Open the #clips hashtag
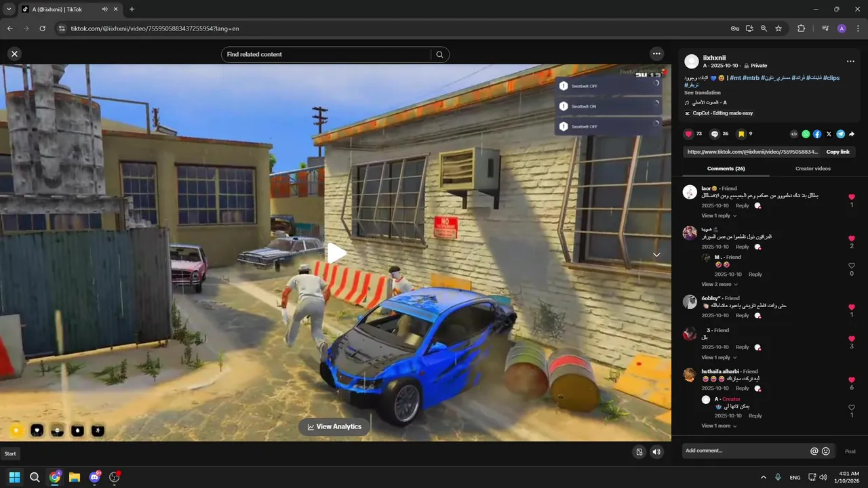Viewport: 868px width, 488px height. (x=830, y=78)
